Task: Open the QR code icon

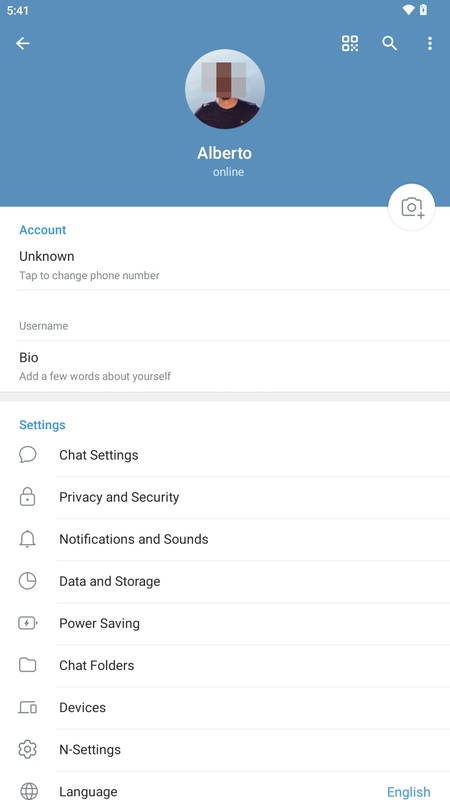Action: click(350, 43)
